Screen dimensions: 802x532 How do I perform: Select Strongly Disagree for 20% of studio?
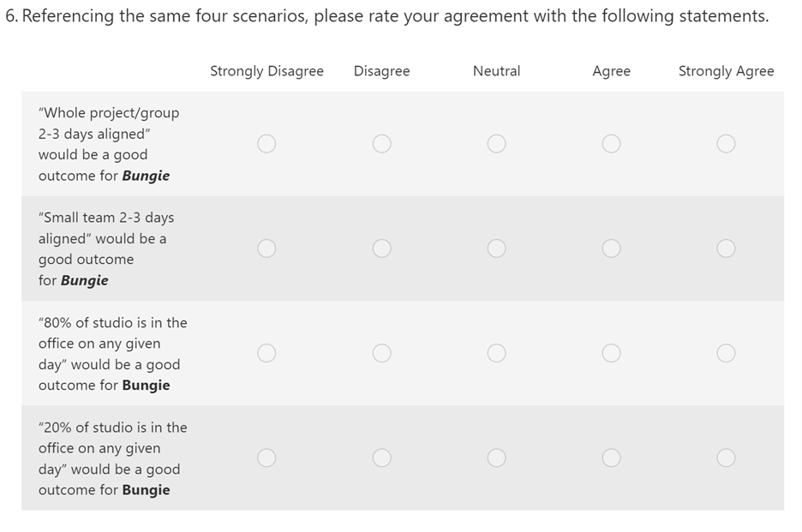point(266,457)
